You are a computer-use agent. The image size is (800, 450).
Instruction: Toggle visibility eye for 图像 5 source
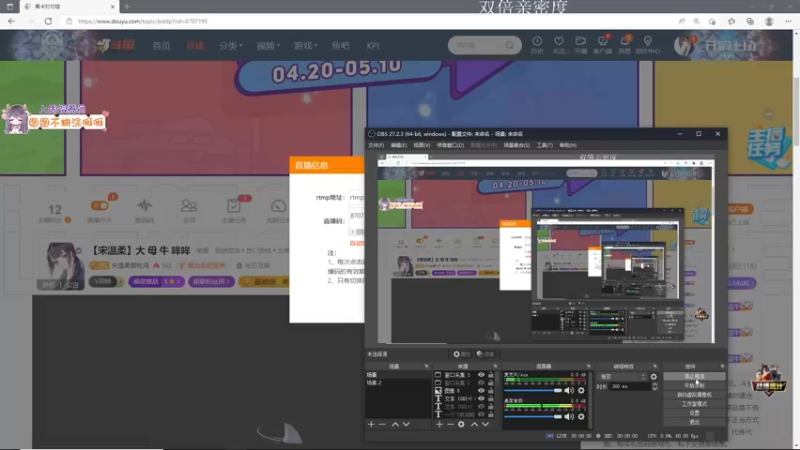pyautogui.click(x=481, y=391)
